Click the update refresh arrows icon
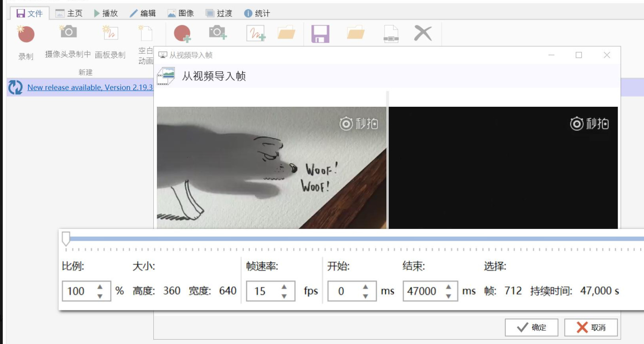Screen dimensions: 644x344 [15, 87]
